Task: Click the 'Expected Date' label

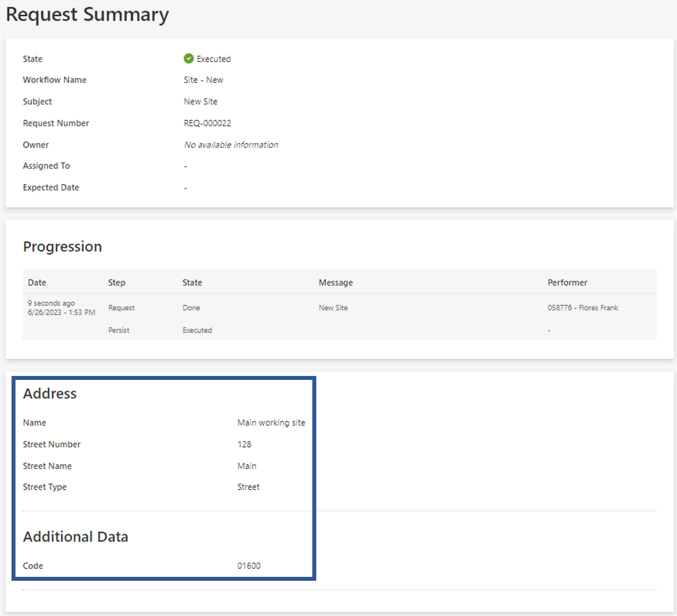Action: 51,187
